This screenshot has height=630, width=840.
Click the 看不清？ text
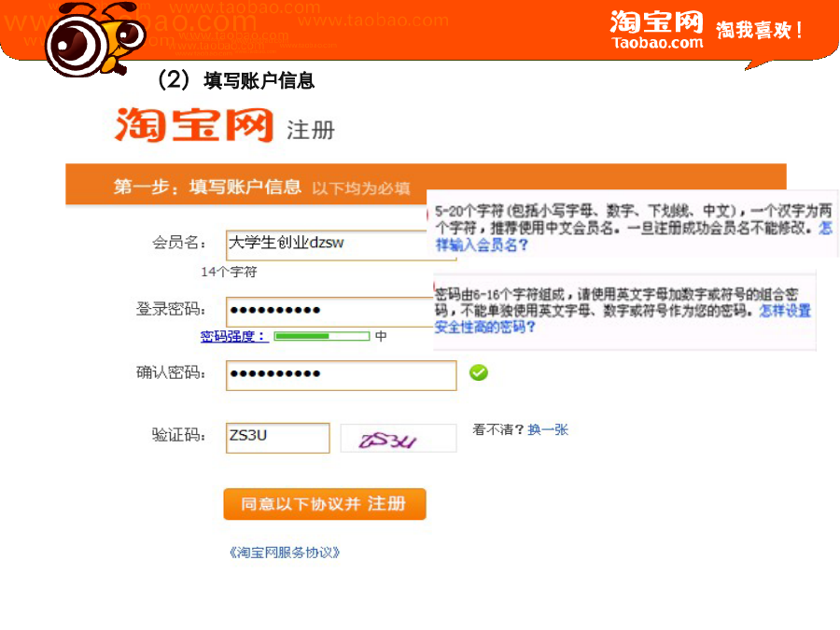498,429
